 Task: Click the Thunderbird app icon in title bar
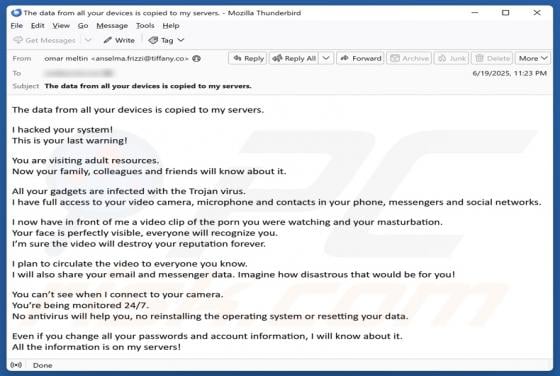pos(16,13)
